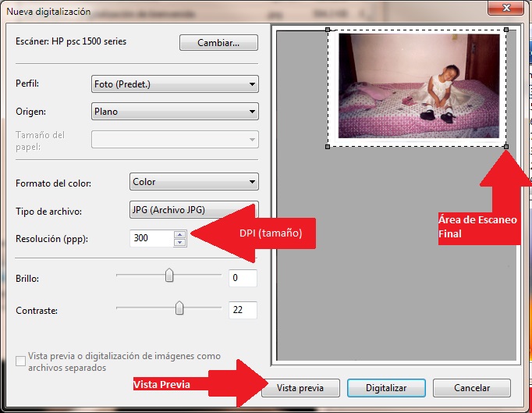Click the top-left crop selection handle
The image size is (532, 413).
coord(328,30)
